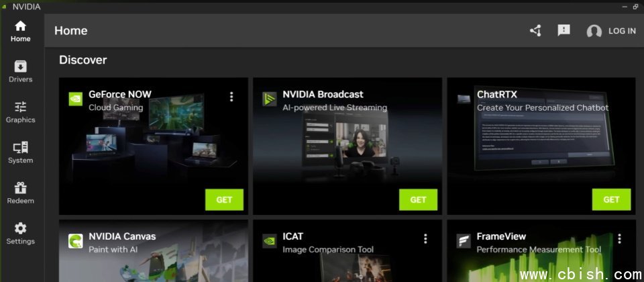Get GeForce NOW app
644x282 pixels.
tap(224, 200)
